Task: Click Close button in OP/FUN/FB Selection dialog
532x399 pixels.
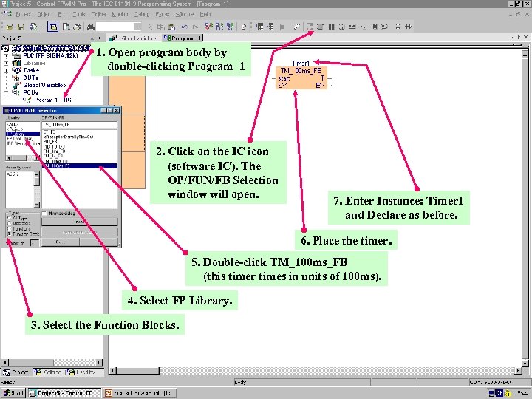Action: click(x=61, y=242)
